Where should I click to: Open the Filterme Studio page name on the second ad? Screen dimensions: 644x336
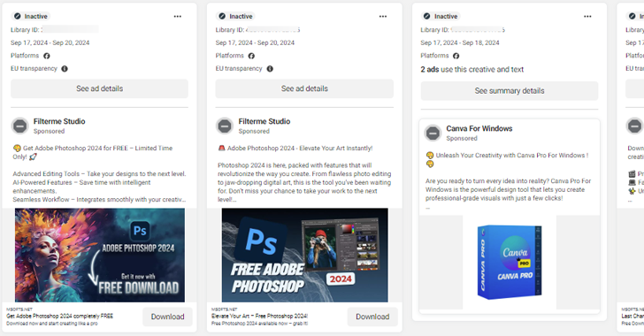(x=264, y=122)
